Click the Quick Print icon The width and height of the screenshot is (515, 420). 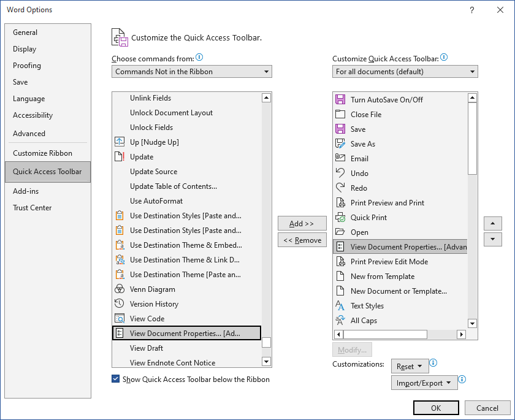tap(340, 217)
